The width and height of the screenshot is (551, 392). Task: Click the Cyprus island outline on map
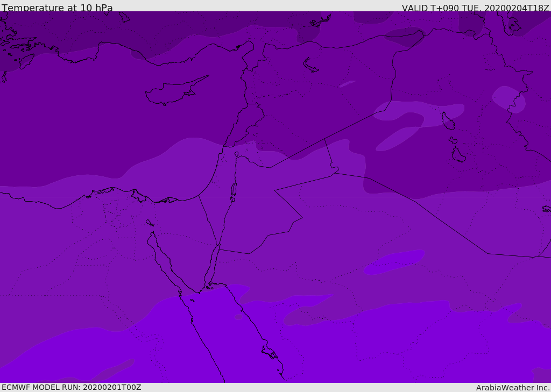[x=176, y=91]
